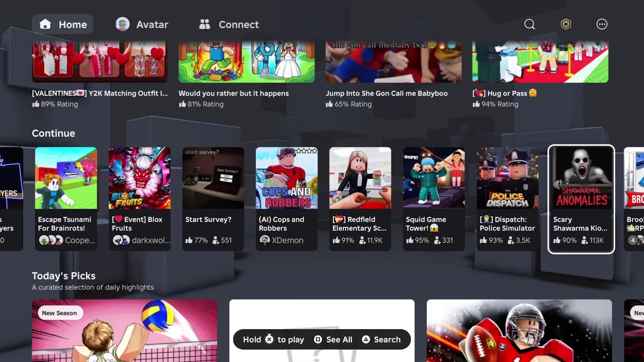This screenshot has width=644, height=362.
Task: Open the Robux hexagon icon
Action: tap(566, 24)
